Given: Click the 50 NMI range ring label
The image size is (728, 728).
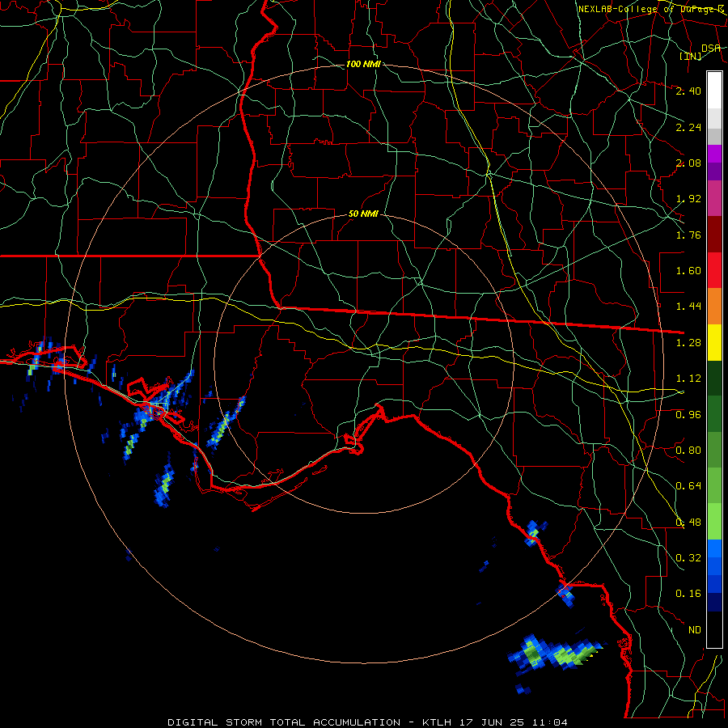Looking at the screenshot, I should click(x=363, y=214).
